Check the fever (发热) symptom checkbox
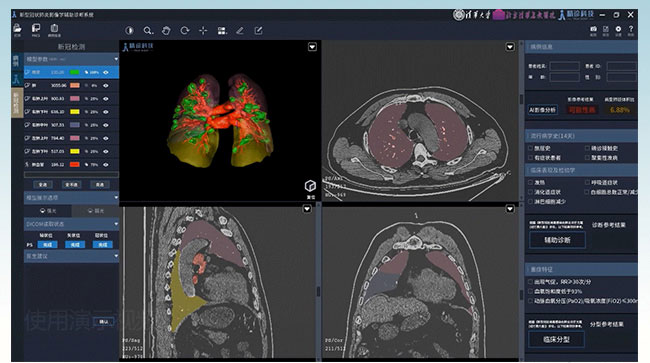 coord(531,182)
